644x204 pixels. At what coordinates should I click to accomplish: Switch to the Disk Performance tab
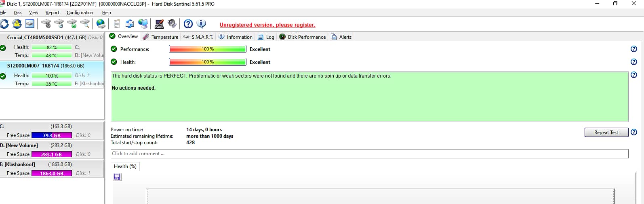pyautogui.click(x=303, y=37)
